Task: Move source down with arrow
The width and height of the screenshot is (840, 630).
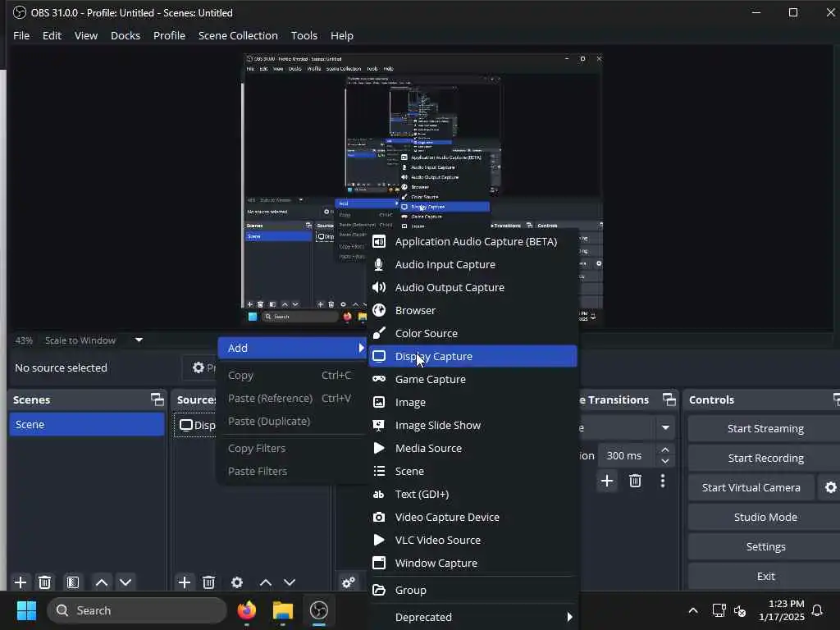Action: click(290, 582)
